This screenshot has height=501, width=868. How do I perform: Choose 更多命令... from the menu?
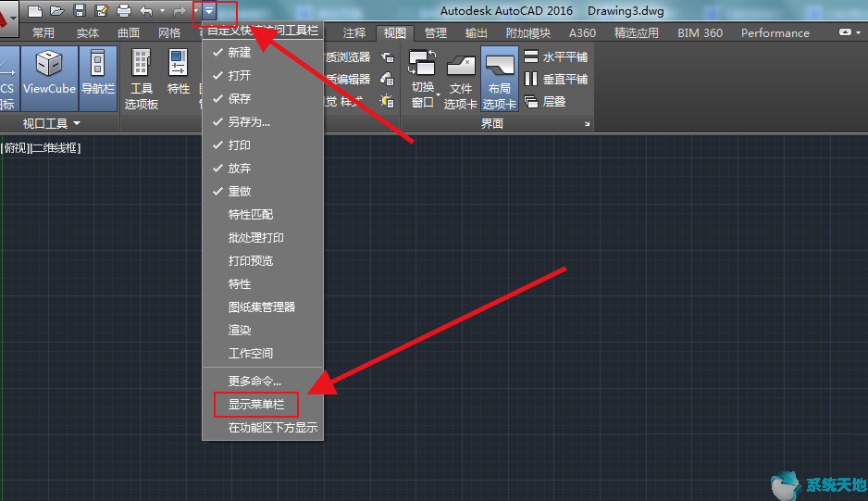point(263,382)
